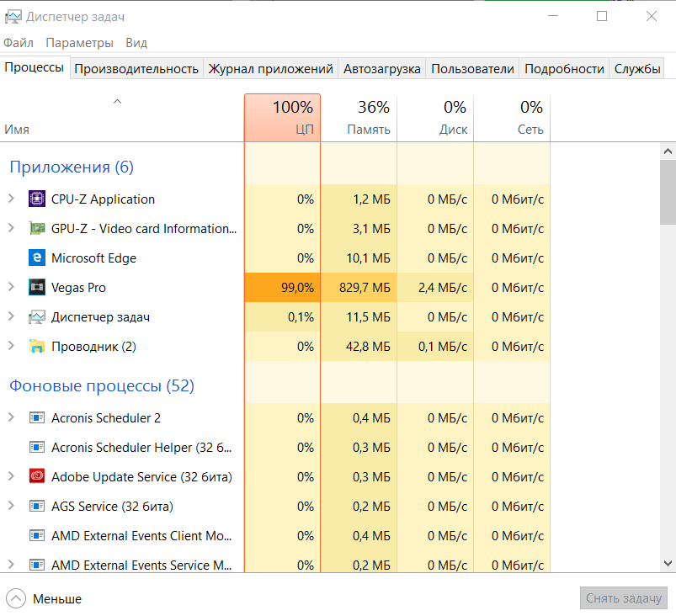Click the 10,1 МБ memory value

click(368, 258)
